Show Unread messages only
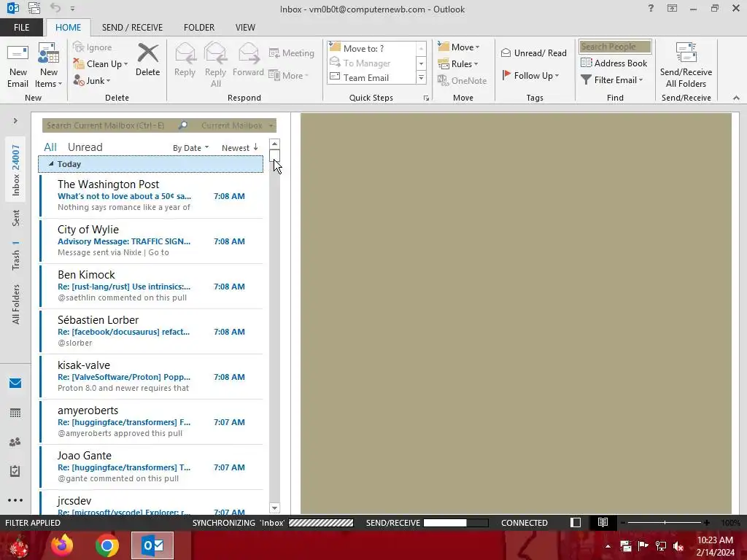This screenshot has width=747, height=560. 85,147
